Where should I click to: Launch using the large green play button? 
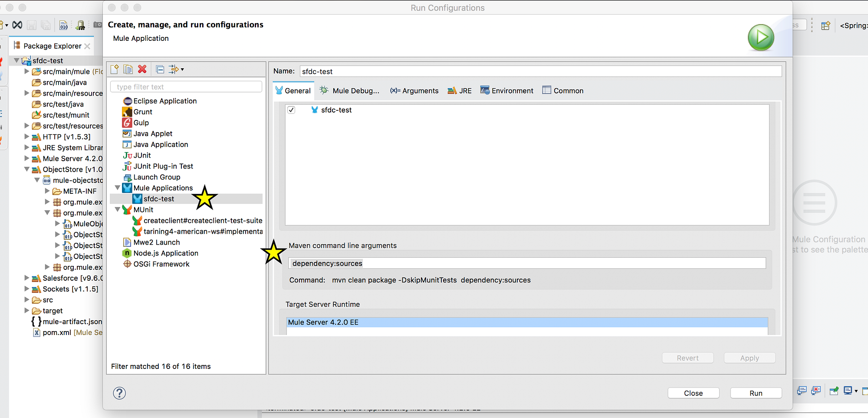click(x=761, y=37)
